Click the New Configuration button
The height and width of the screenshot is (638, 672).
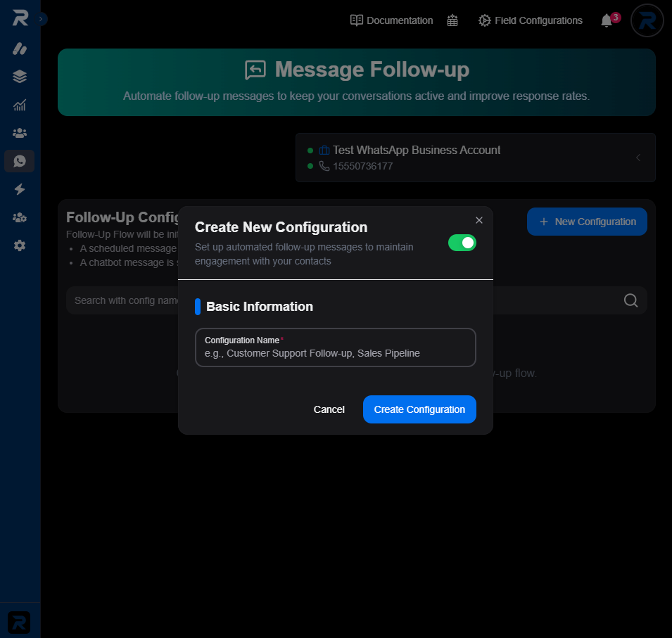(x=587, y=222)
